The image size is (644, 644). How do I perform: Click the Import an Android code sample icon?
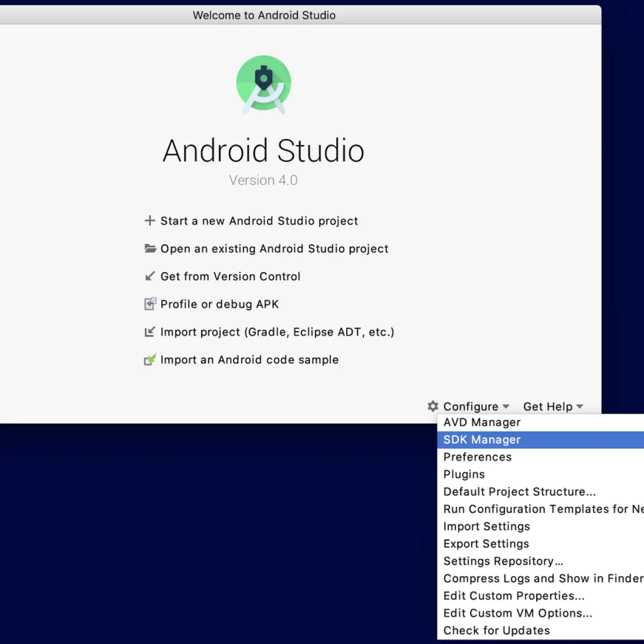coord(150,360)
